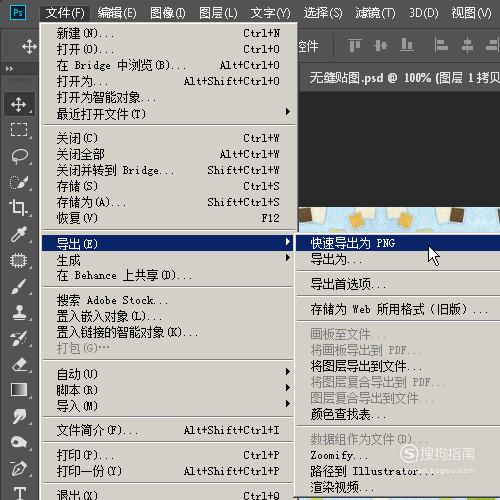
Task: Click 快速导出为 PNG
Action: [398, 243]
